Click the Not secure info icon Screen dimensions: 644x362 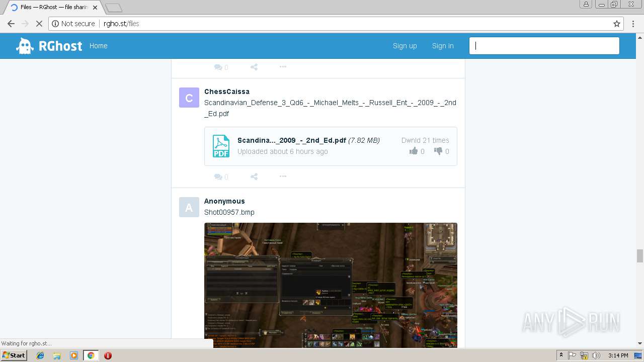55,24
